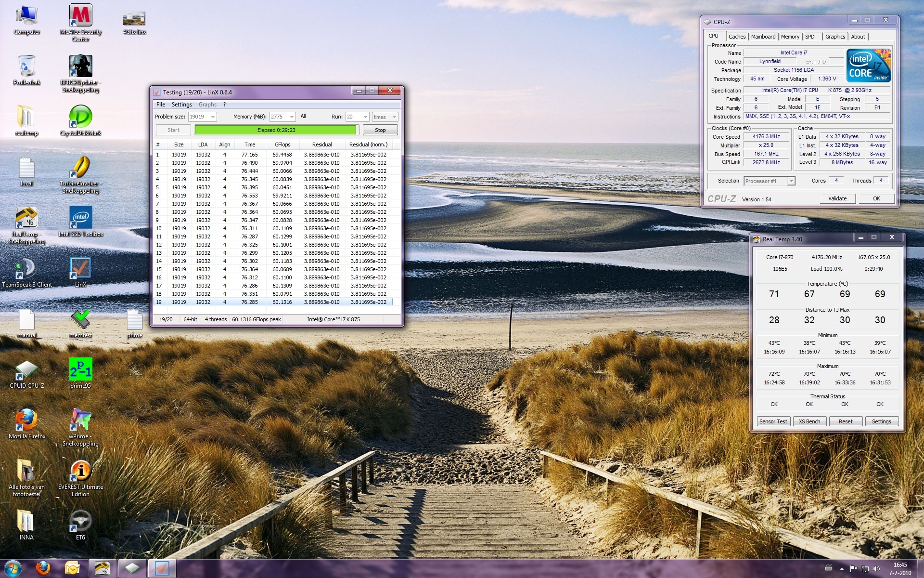Image resolution: width=924 pixels, height=578 pixels.
Task: Click the XS Bench button in Real Temp
Action: point(809,421)
